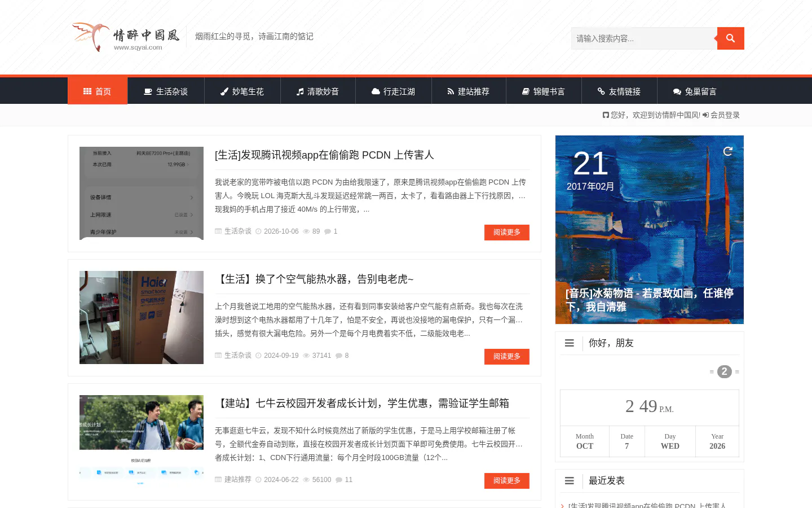Open banner caption 冰菊物语 music post
812x508 pixels.
click(x=650, y=300)
